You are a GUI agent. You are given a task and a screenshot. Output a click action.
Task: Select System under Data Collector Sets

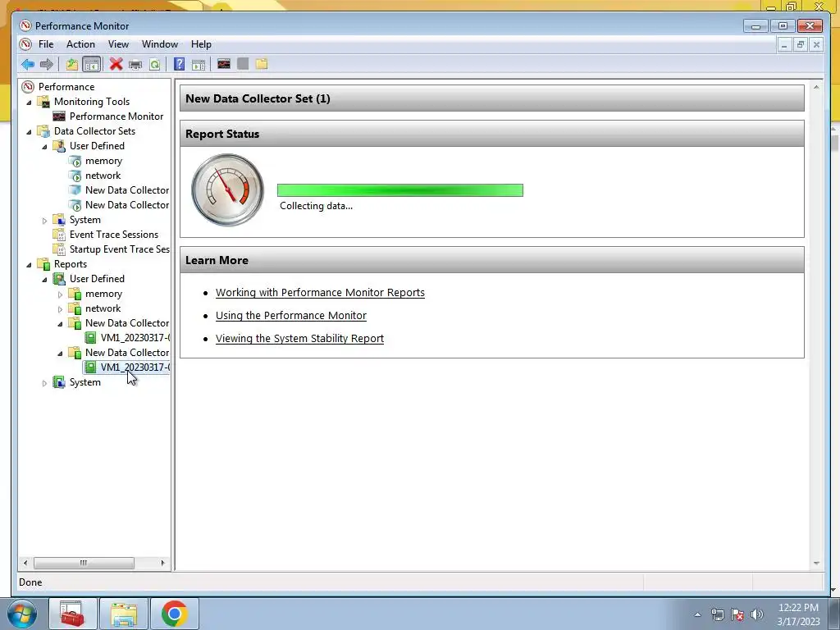click(x=84, y=220)
